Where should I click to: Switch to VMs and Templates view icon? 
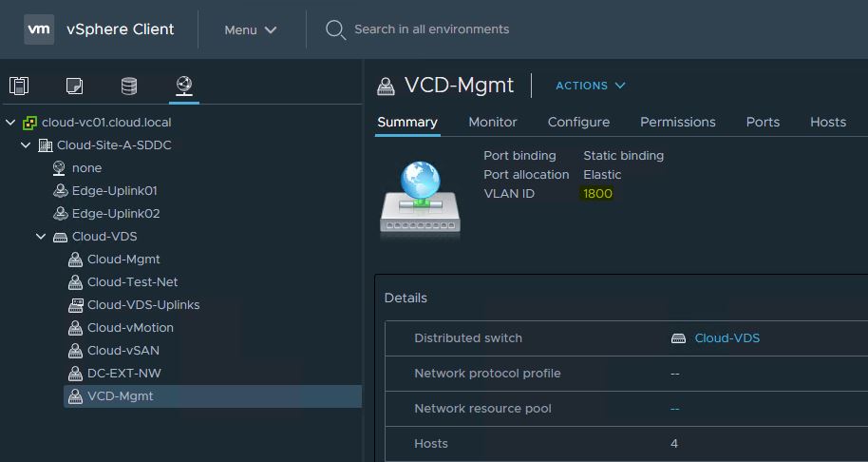pos(74,86)
